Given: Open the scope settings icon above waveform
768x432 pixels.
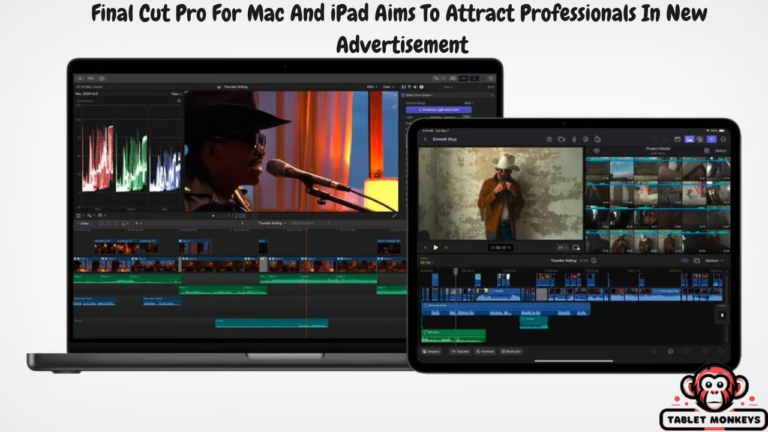Looking at the screenshot, I should coord(179,101).
